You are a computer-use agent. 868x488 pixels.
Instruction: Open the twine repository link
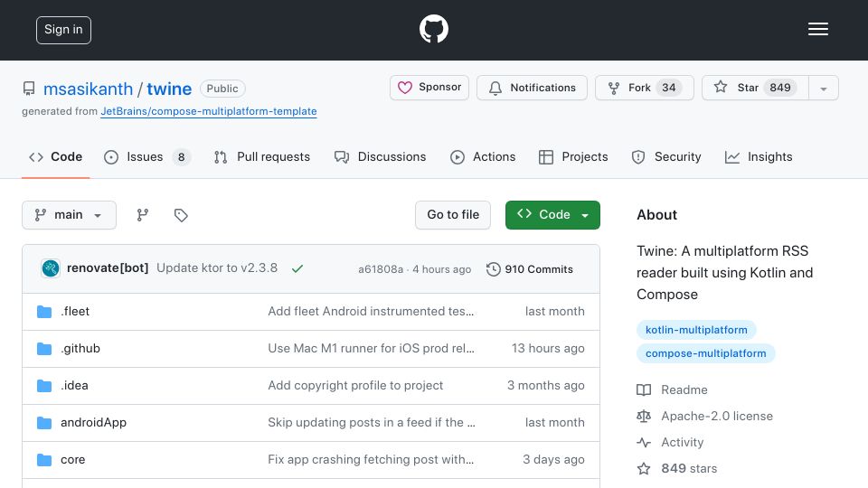[x=169, y=89]
